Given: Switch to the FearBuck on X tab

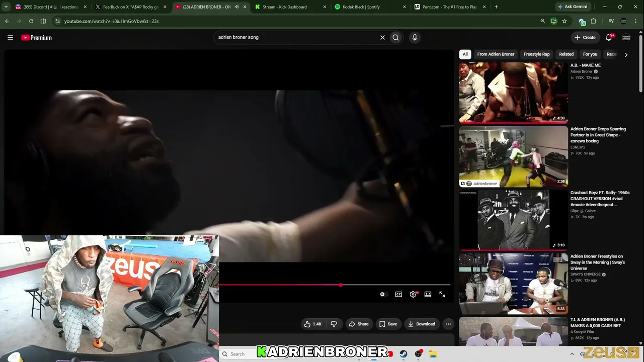Looking at the screenshot, I should point(131,7).
